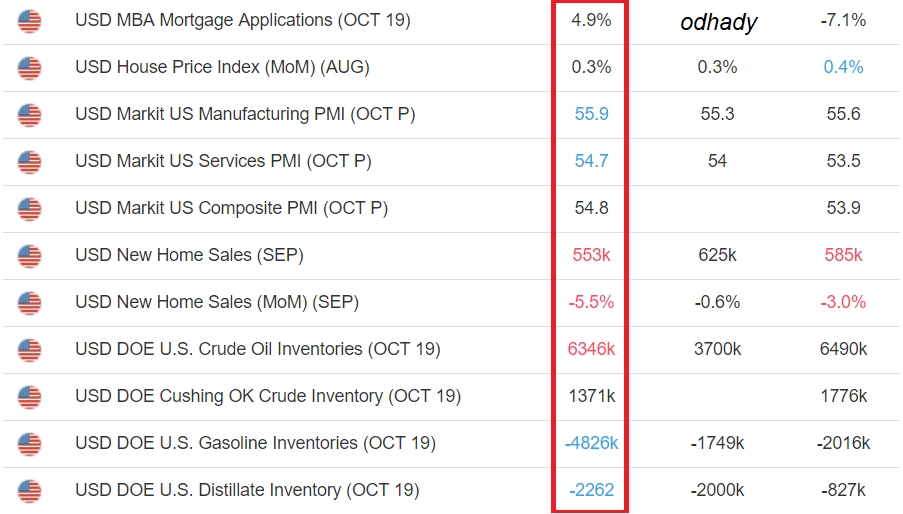Click the US flag beside MBA Mortgage Applications
The image size is (903, 514).
[29, 21]
